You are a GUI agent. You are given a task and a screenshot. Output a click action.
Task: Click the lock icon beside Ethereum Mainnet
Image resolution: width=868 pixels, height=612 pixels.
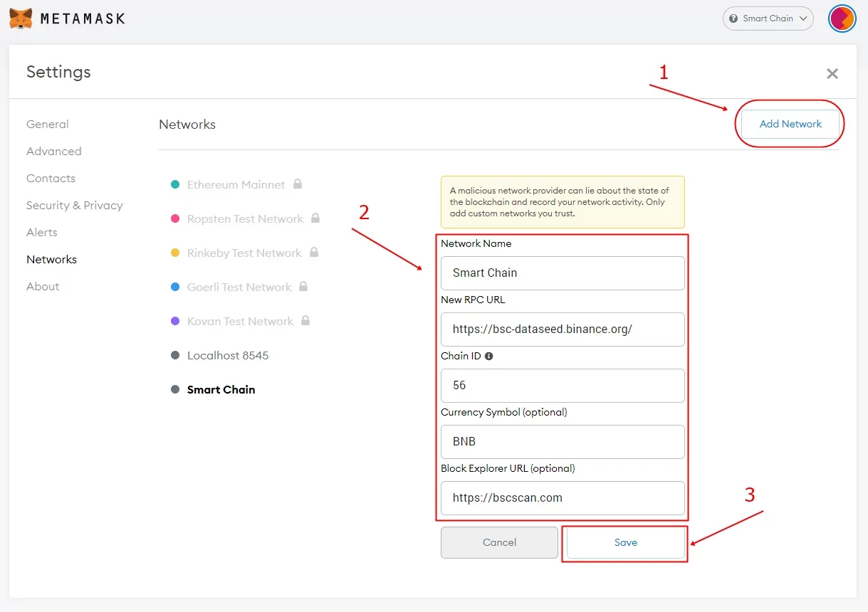[298, 184]
